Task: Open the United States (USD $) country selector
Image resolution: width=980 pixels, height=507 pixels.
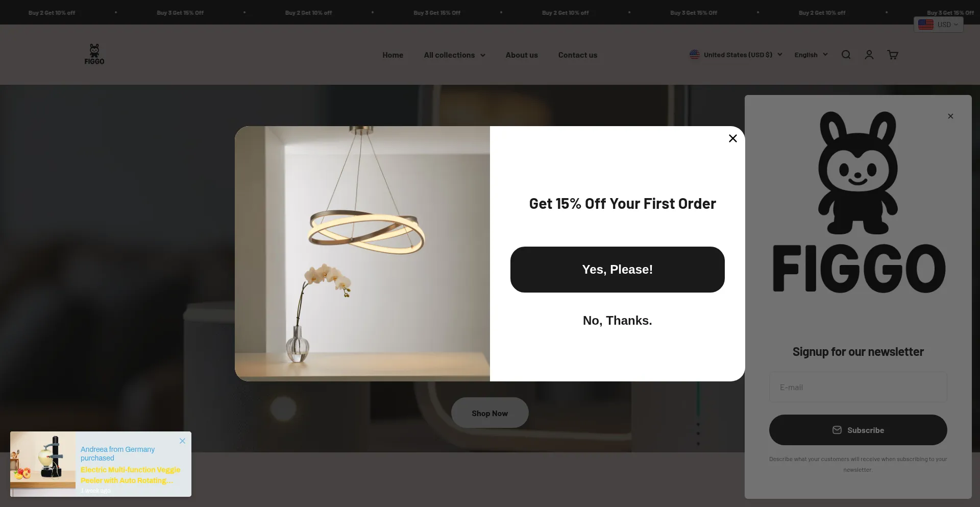Action: [736, 55]
